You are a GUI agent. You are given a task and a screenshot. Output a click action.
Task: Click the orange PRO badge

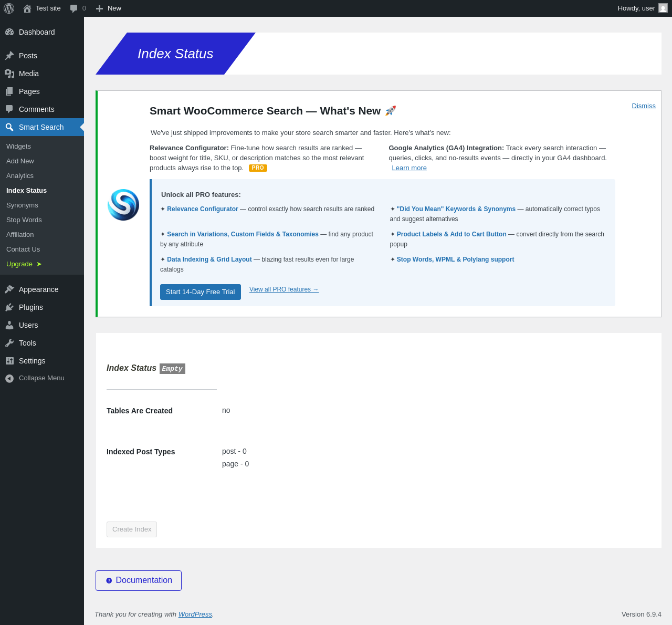258,168
